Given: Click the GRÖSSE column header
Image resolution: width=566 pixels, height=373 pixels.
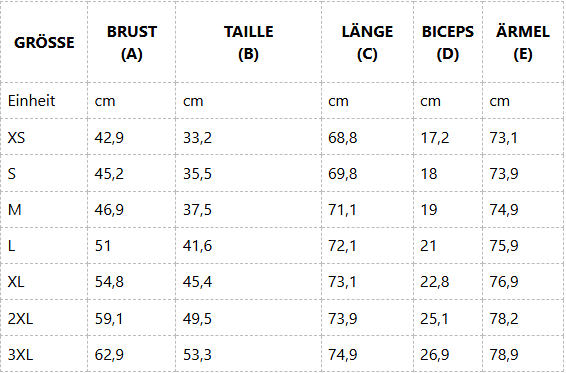Looking at the screenshot, I should (44, 43).
